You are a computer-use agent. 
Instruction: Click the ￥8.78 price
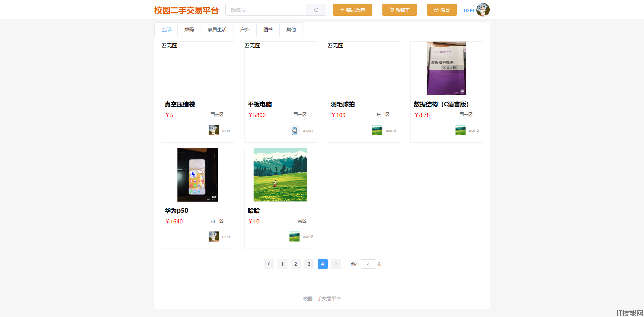pos(422,115)
